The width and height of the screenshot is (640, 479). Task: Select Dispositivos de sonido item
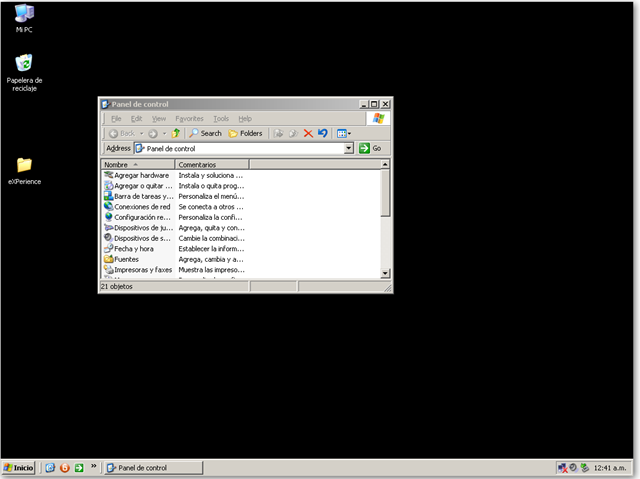[x=137, y=238]
